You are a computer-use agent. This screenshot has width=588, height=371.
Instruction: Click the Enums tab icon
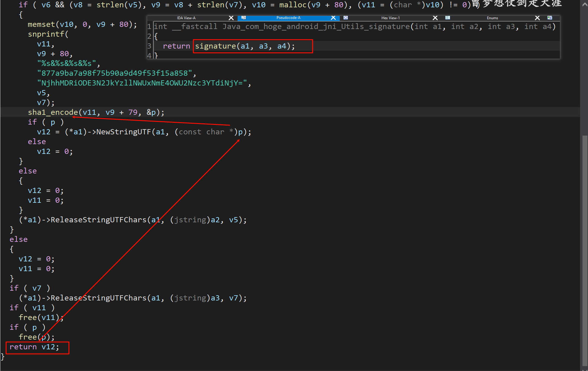pos(447,18)
